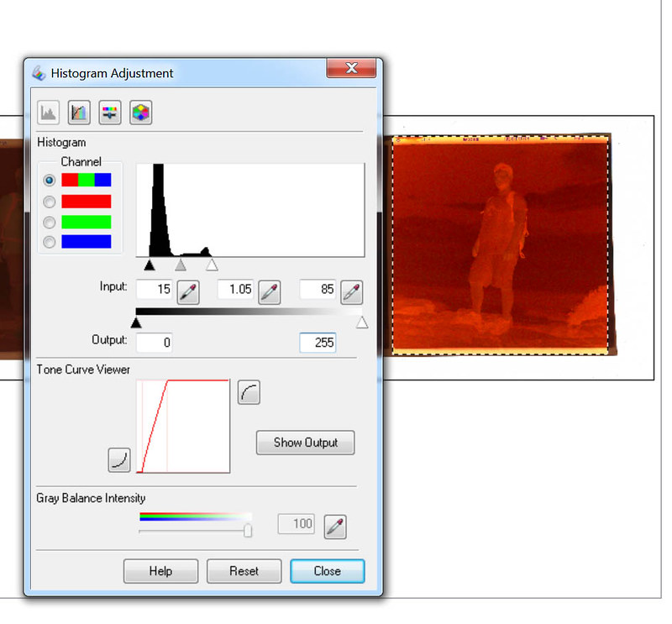Click black output triangle handle
This screenshot has width=672, height=624.
(136, 322)
